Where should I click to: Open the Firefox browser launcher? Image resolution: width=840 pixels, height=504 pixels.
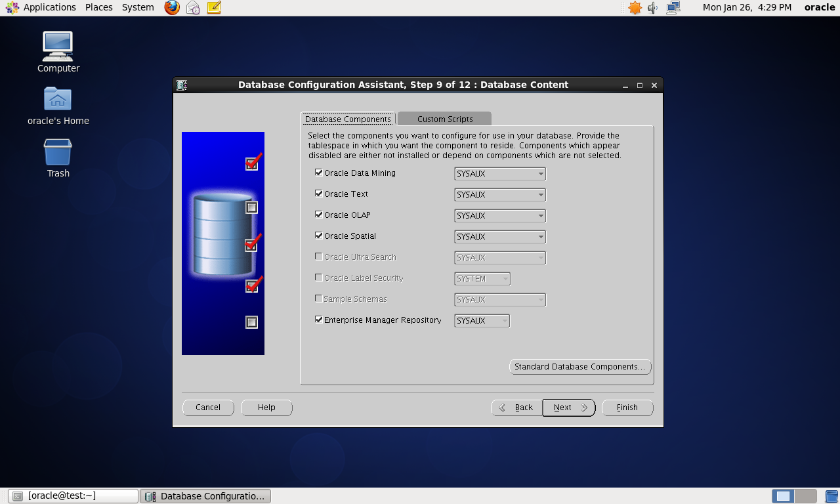172,8
